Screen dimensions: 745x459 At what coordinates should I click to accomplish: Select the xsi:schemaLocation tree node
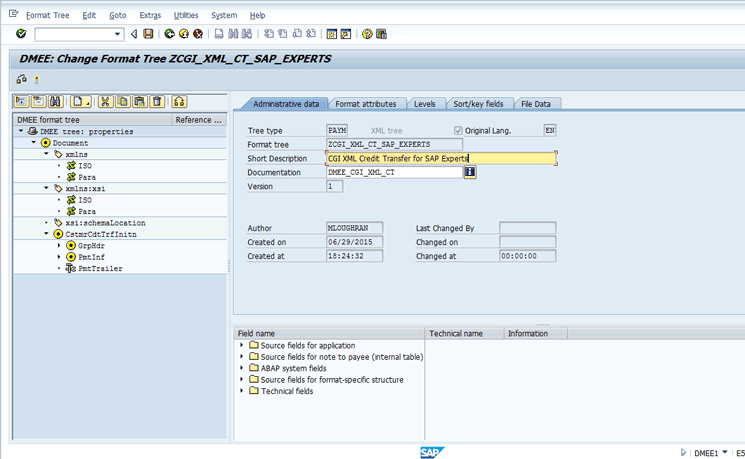[x=105, y=222]
